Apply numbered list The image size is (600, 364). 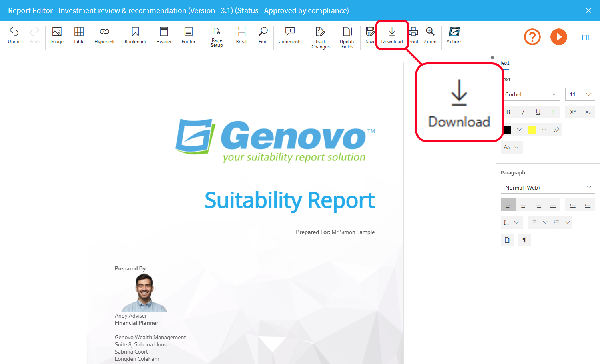coord(556,222)
